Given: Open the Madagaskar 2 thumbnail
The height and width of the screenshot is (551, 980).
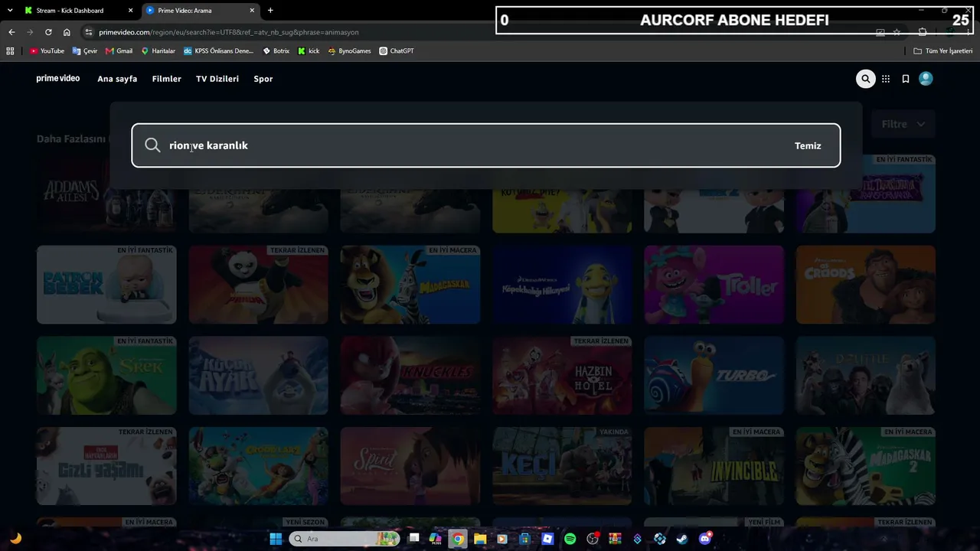Looking at the screenshot, I should [x=866, y=467].
